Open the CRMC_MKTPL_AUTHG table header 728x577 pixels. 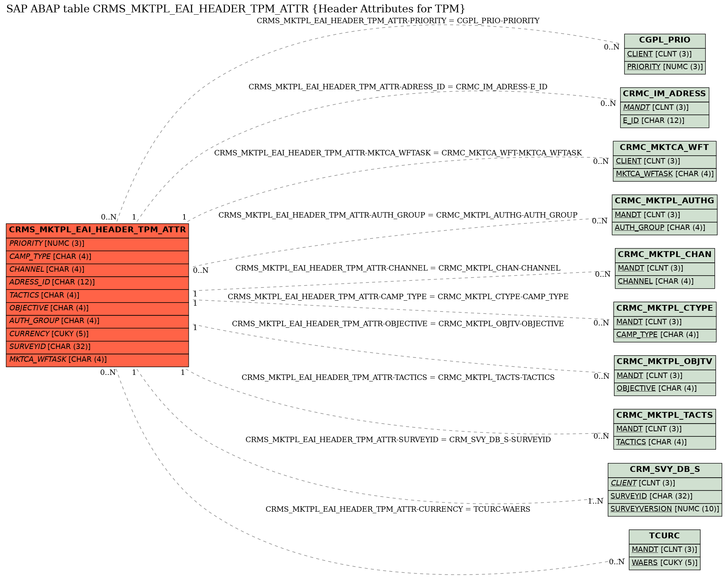click(x=665, y=201)
